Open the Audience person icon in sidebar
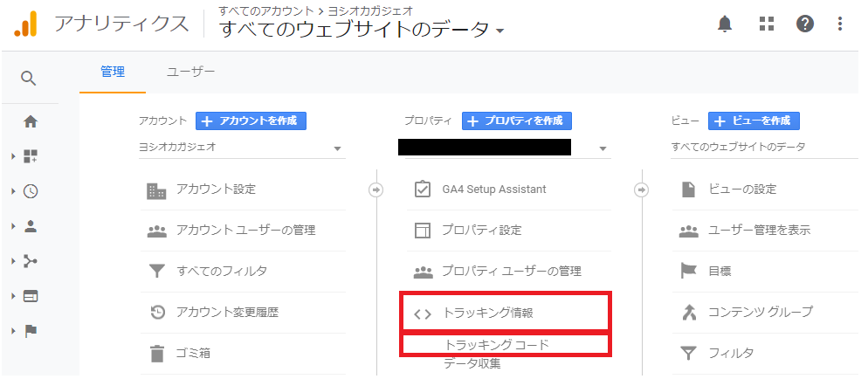 tap(31, 226)
